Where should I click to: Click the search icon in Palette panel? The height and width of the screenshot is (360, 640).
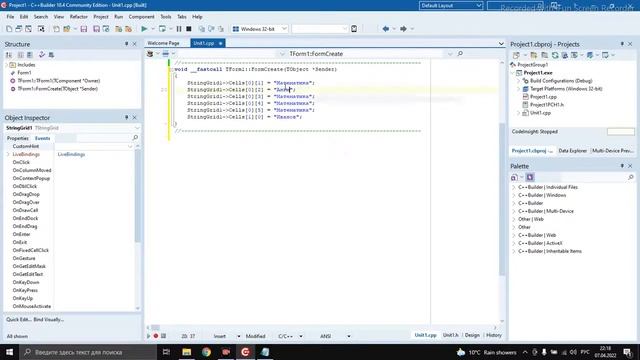click(631, 177)
